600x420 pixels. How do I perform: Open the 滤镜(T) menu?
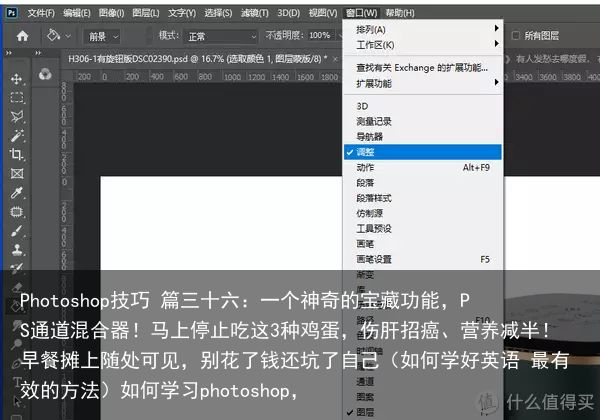pyautogui.click(x=255, y=13)
